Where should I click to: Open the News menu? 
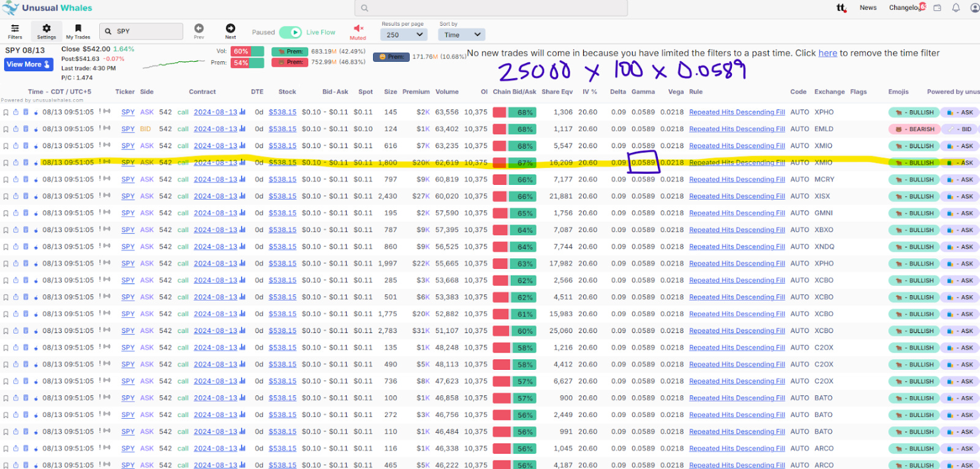(868, 8)
